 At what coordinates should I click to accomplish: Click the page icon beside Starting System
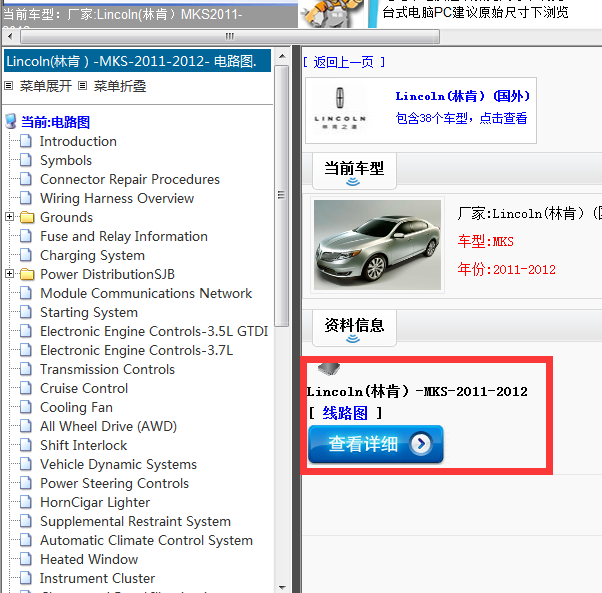click(x=26, y=312)
